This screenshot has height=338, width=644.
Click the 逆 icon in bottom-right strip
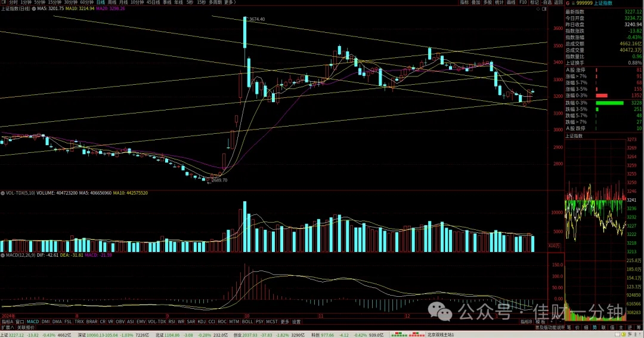(630, 328)
